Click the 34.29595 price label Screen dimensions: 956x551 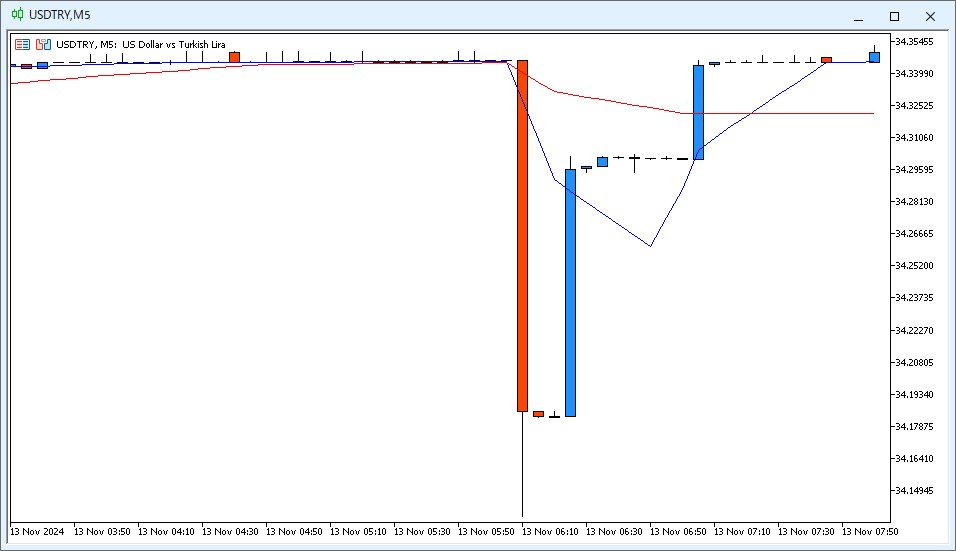pyautogui.click(x=914, y=169)
